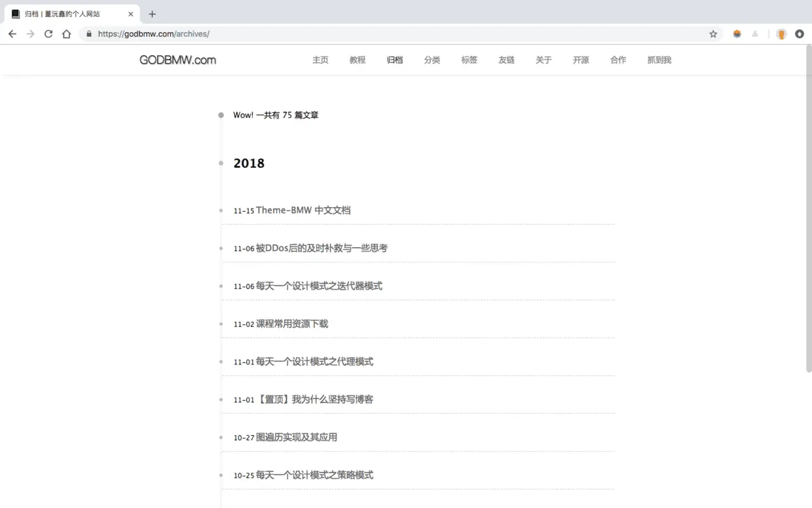Click the faded gray extension icon
Screen dimensions: 812x508
coord(755,34)
